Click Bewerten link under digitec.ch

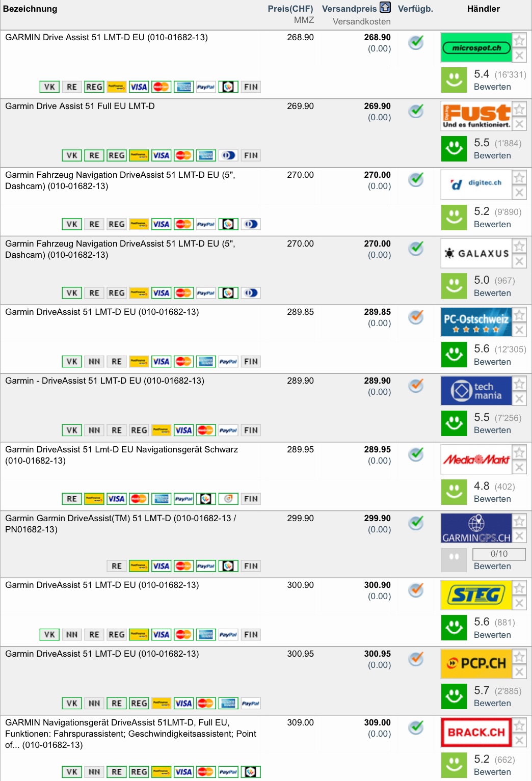click(492, 224)
